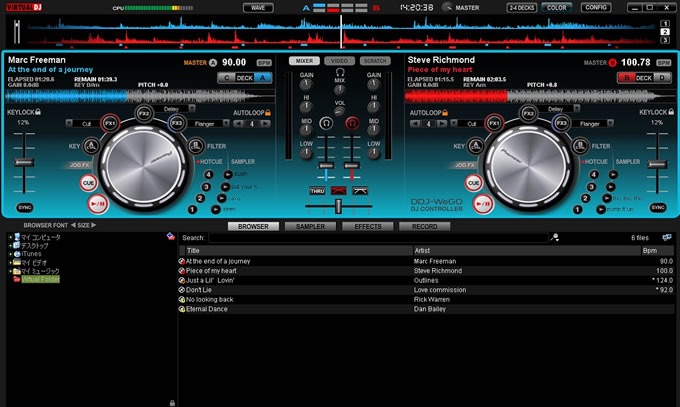Activate FX2 on the right deck
This screenshot has height=407, width=680.
529,113
